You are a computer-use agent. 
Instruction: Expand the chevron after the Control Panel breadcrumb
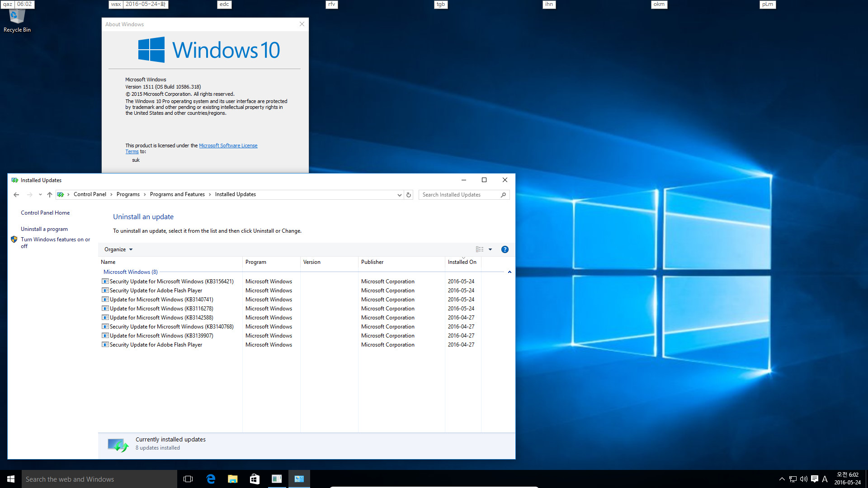(111, 195)
